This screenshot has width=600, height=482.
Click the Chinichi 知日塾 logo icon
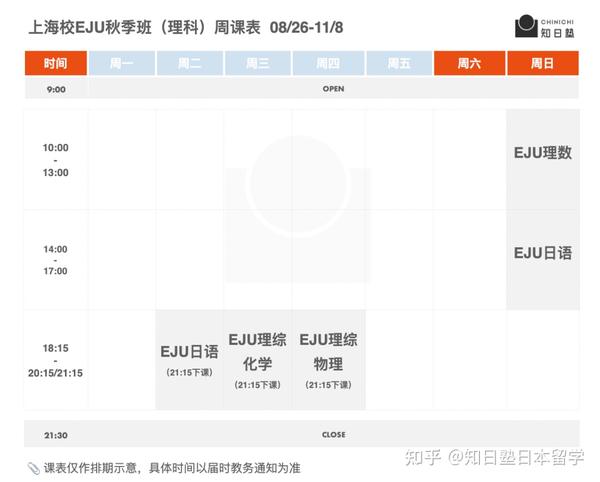(525, 27)
